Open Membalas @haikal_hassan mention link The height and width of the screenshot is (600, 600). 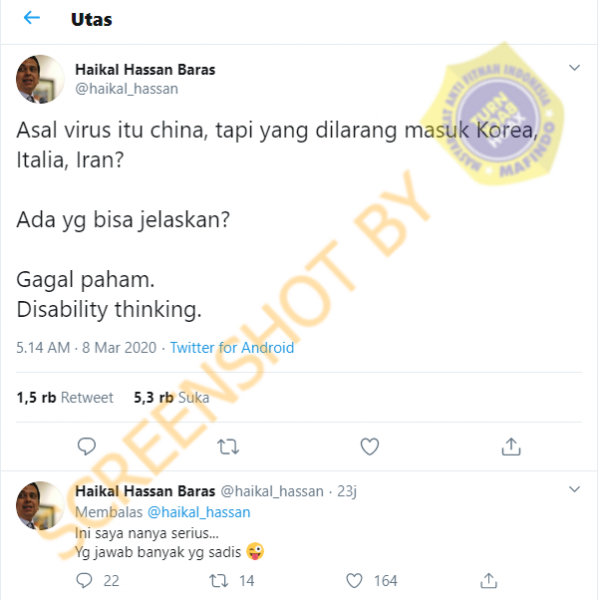tap(199, 512)
